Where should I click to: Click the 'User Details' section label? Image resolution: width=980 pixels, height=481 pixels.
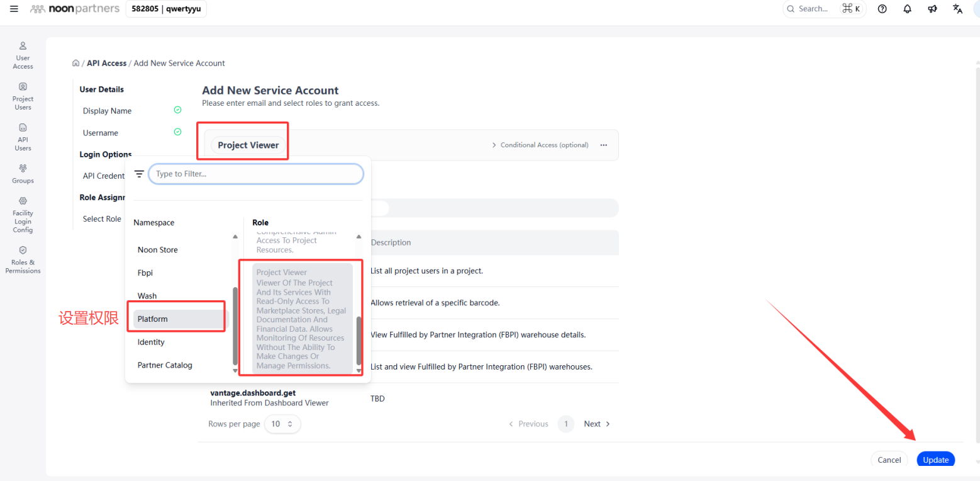tap(102, 89)
